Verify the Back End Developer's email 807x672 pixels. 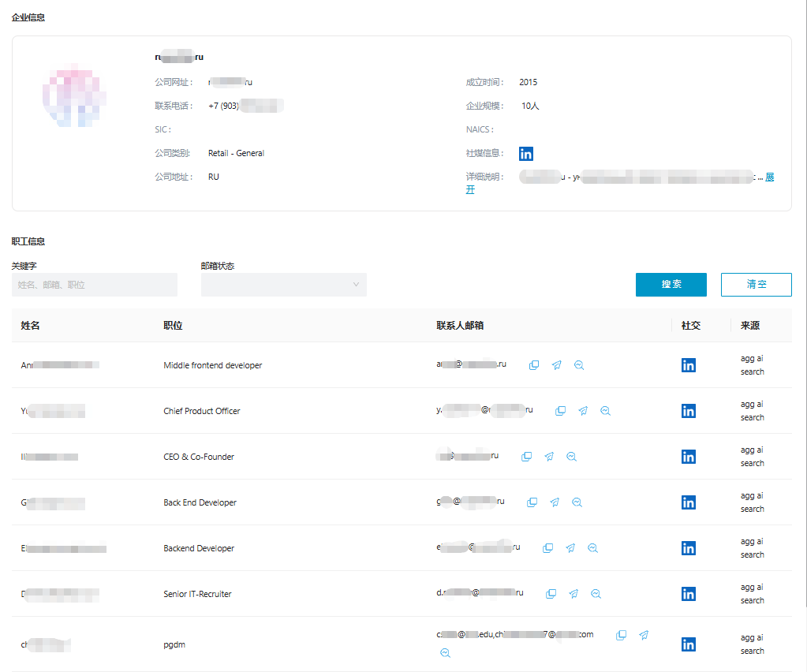pyautogui.click(x=577, y=502)
